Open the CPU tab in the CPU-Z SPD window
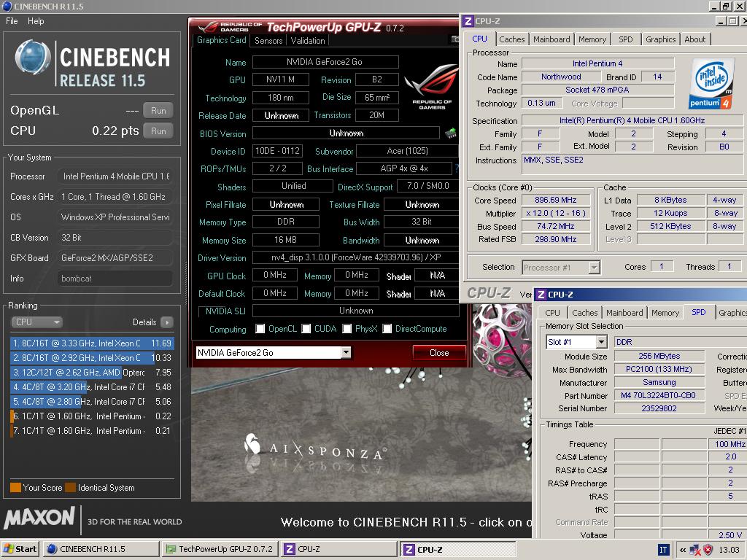 point(553,313)
